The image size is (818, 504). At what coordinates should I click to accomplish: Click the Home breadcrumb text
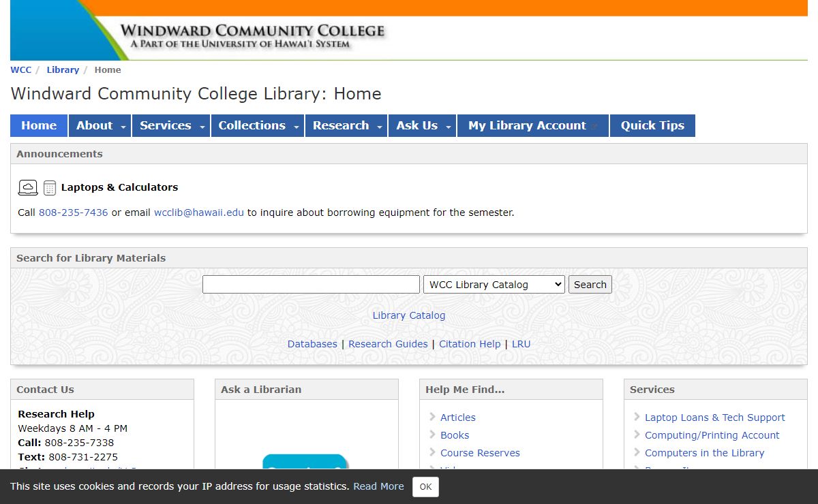[x=108, y=69]
